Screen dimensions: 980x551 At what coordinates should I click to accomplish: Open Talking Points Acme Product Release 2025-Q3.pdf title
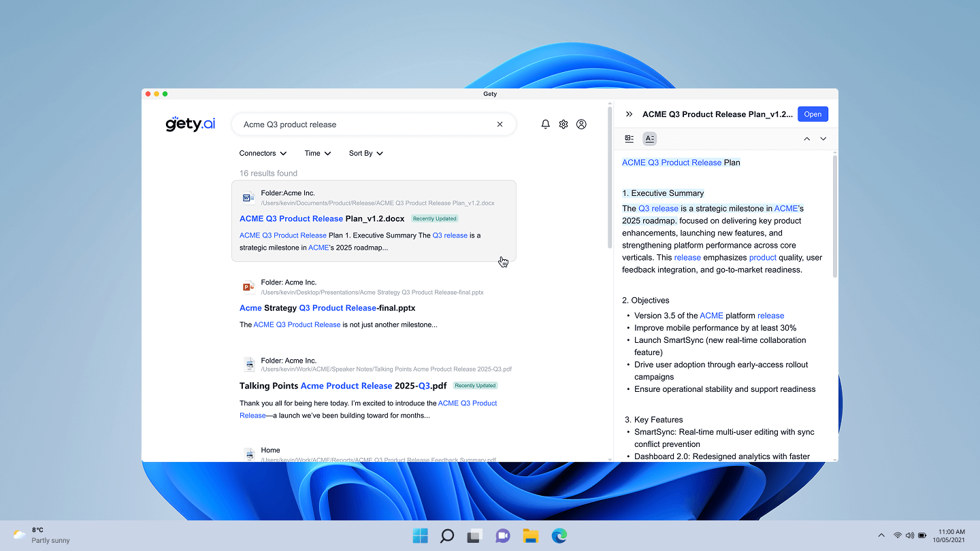click(x=343, y=386)
